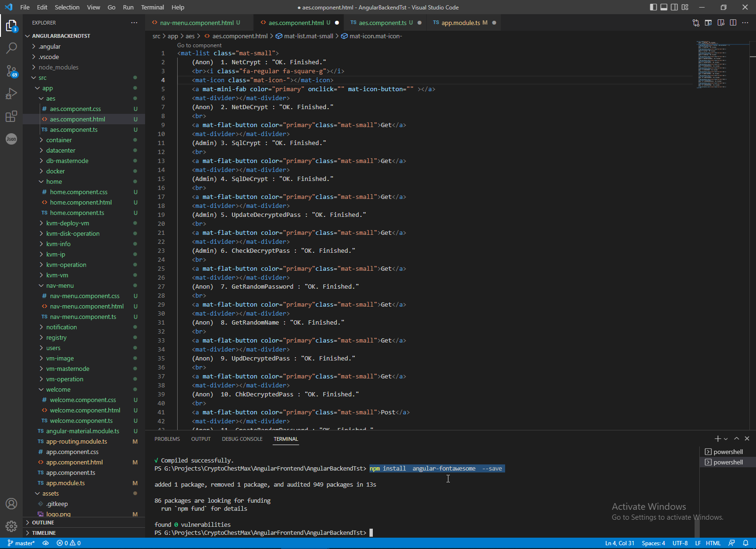
Task: Open angular-material.module.ts in the Explorer
Action: coord(84,431)
